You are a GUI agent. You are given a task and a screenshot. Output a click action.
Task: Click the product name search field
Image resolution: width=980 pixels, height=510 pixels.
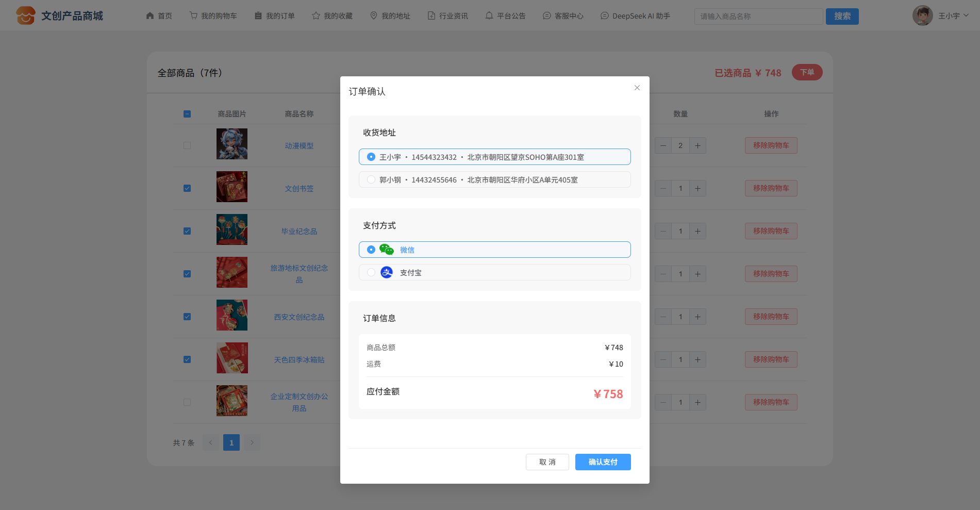758,17
